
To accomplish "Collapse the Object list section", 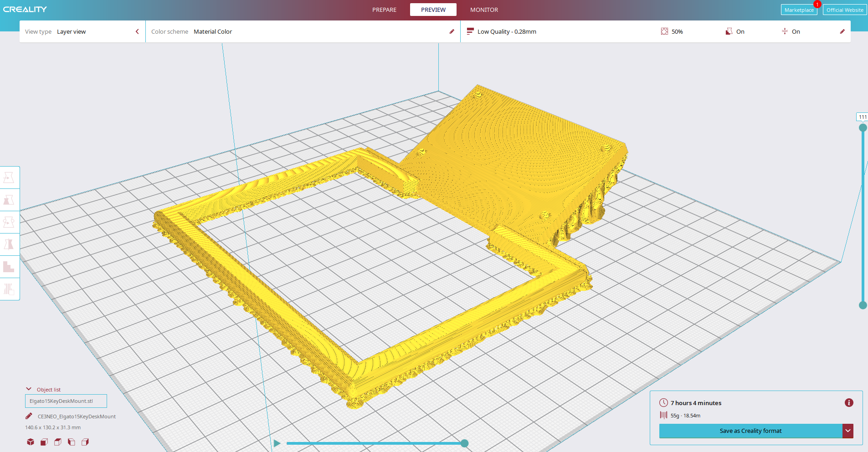I will point(29,389).
